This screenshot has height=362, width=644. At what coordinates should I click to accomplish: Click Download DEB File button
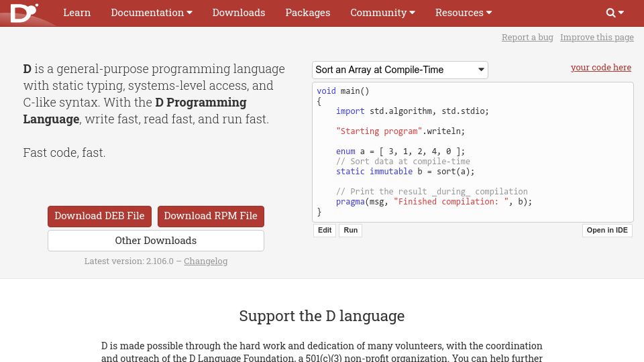pyautogui.click(x=99, y=216)
